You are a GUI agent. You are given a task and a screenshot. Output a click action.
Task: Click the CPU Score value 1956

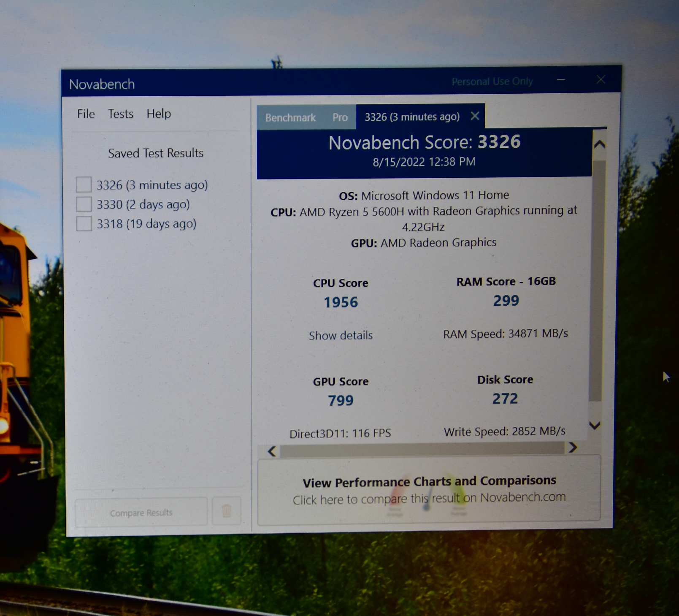point(341,302)
